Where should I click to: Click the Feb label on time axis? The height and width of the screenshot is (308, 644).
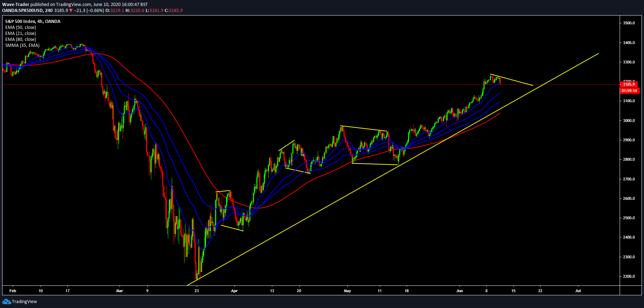[x=13, y=291]
